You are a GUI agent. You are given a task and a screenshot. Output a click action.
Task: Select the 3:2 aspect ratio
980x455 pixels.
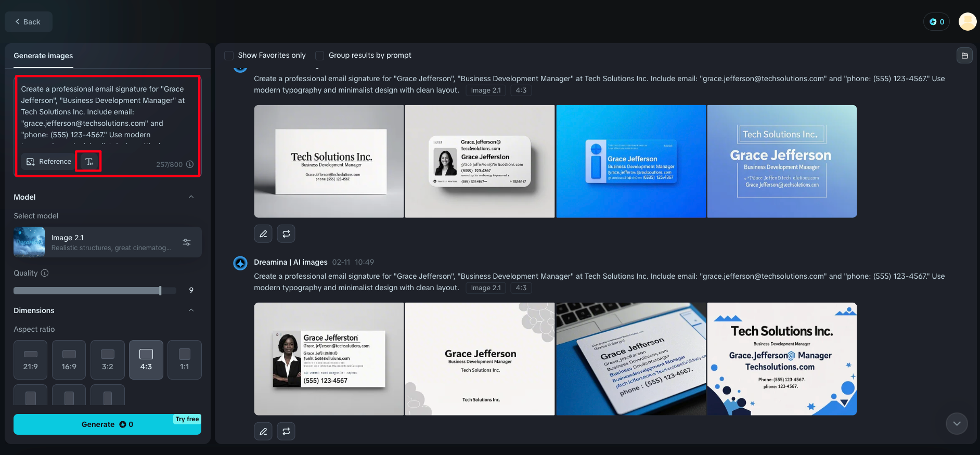click(x=108, y=360)
